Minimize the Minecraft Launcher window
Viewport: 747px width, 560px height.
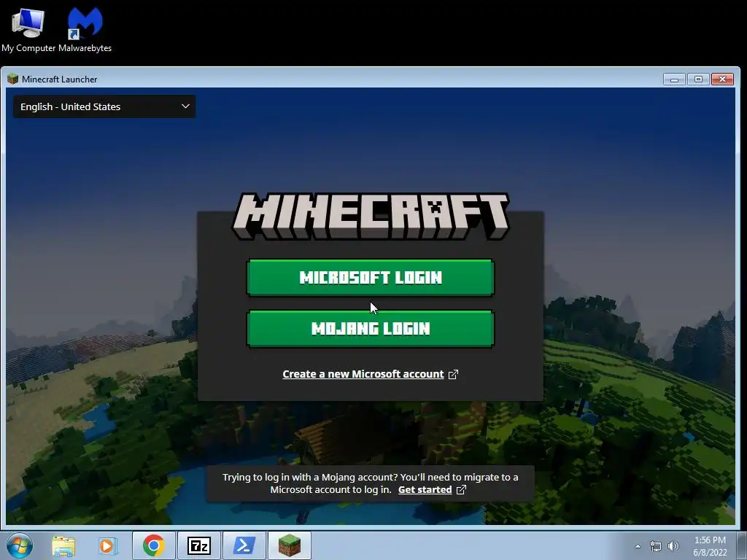pyautogui.click(x=674, y=79)
